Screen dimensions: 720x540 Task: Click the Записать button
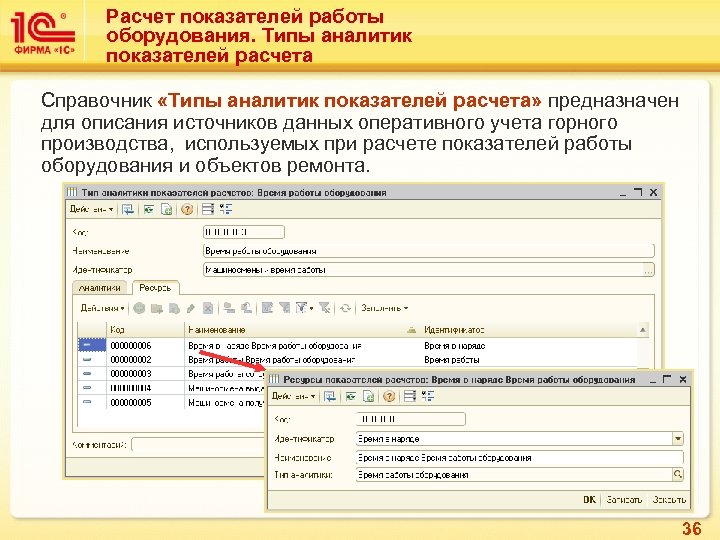coord(624,499)
